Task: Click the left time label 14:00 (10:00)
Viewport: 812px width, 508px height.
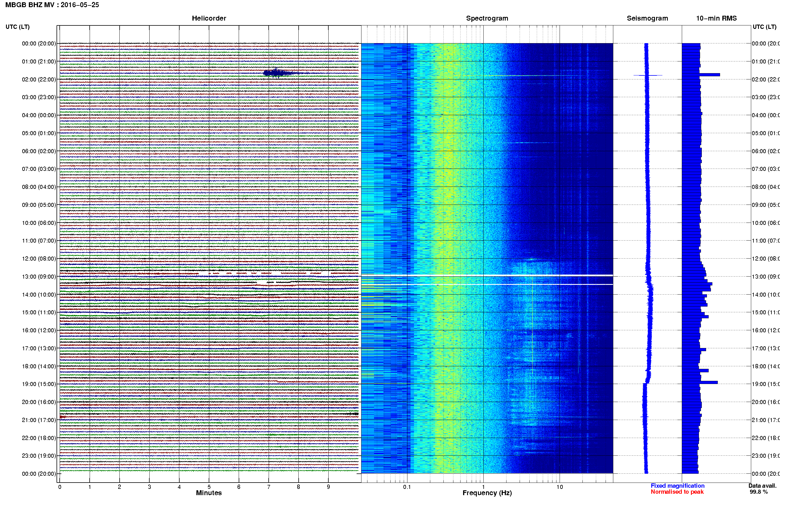Action: [x=39, y=295]
